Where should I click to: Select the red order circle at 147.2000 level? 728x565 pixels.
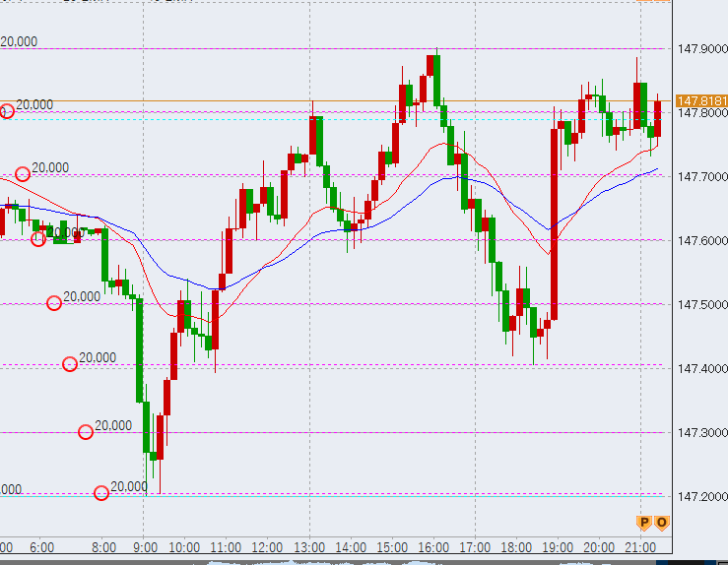pos(101,493)
